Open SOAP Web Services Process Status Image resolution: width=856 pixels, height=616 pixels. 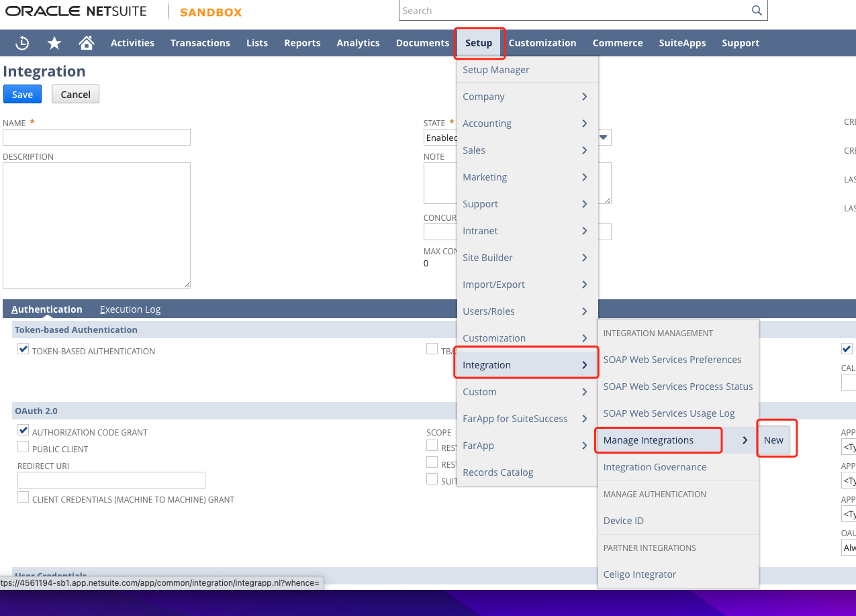coord(677,387)
